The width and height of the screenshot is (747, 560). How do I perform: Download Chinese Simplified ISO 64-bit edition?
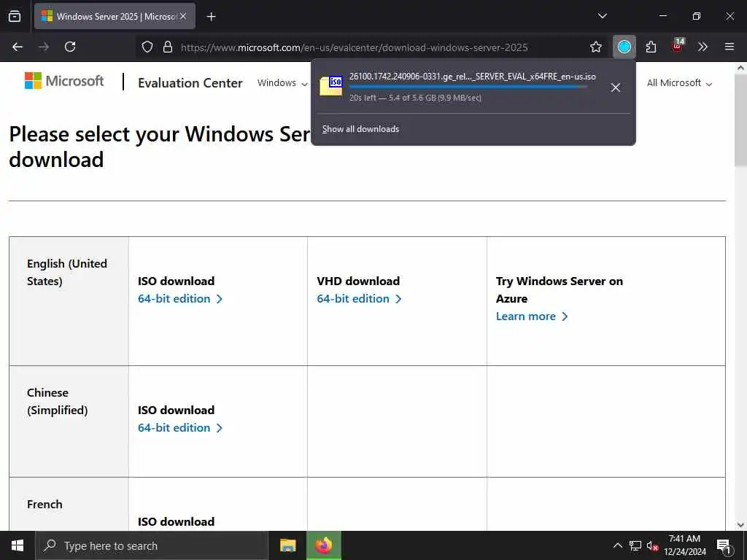[x=180, y=427]
